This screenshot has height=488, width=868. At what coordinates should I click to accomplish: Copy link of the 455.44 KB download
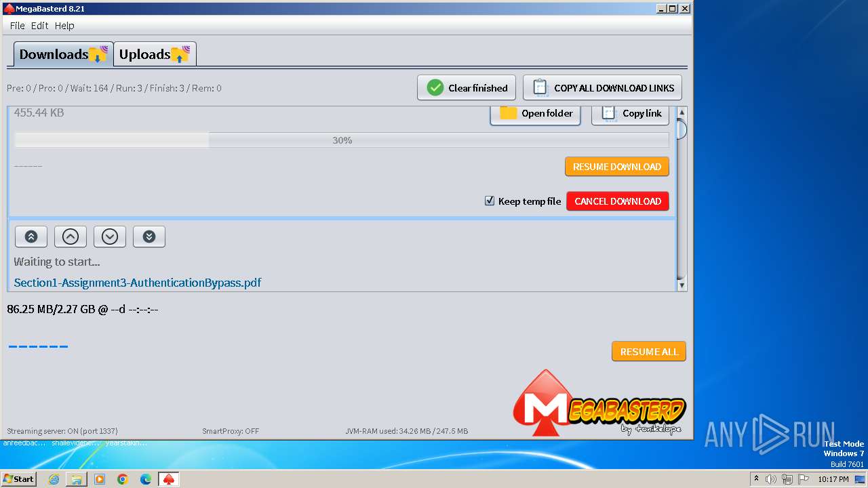click(631, 114)
